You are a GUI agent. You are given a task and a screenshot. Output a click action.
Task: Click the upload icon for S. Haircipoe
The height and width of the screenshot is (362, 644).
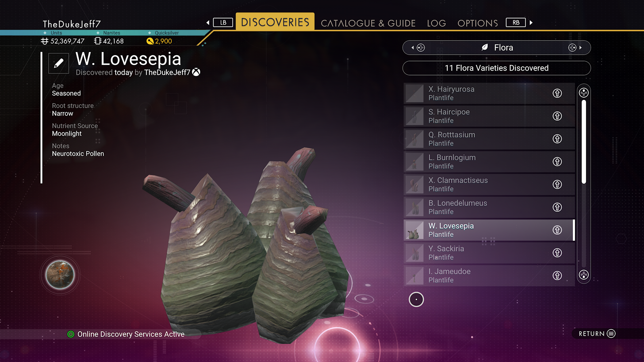click(557, 116)
